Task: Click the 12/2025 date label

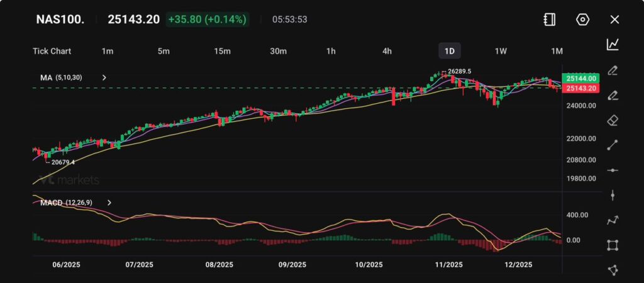Action: tap(518, 265)
